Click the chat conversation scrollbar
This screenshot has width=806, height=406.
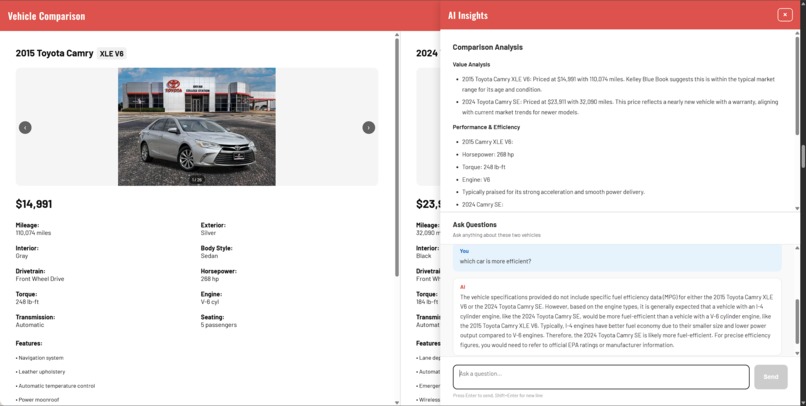797,321
